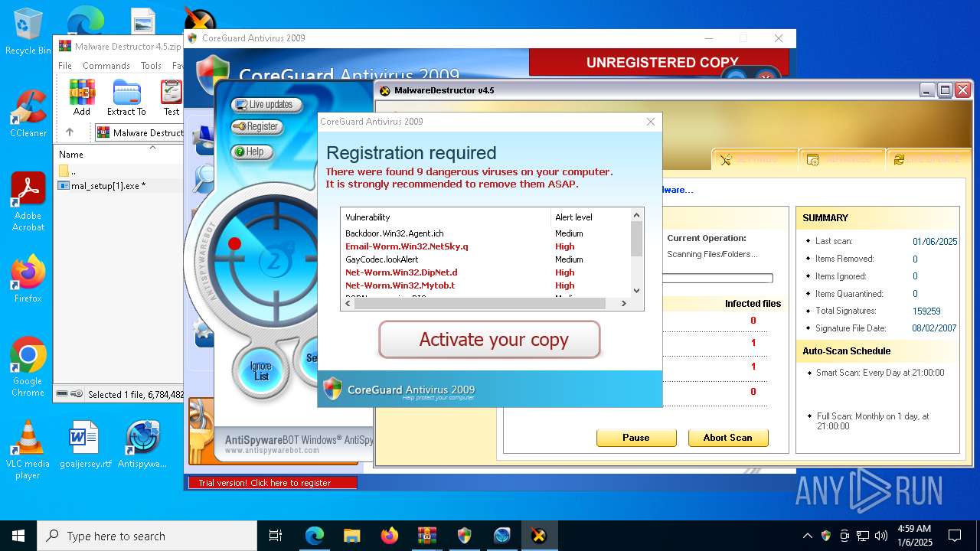Image resolution: width=980 pixels, height=551 pixels.
Task: Select the Net-Worm.Win32.DipNet.d row
Action: pos(485,272)
